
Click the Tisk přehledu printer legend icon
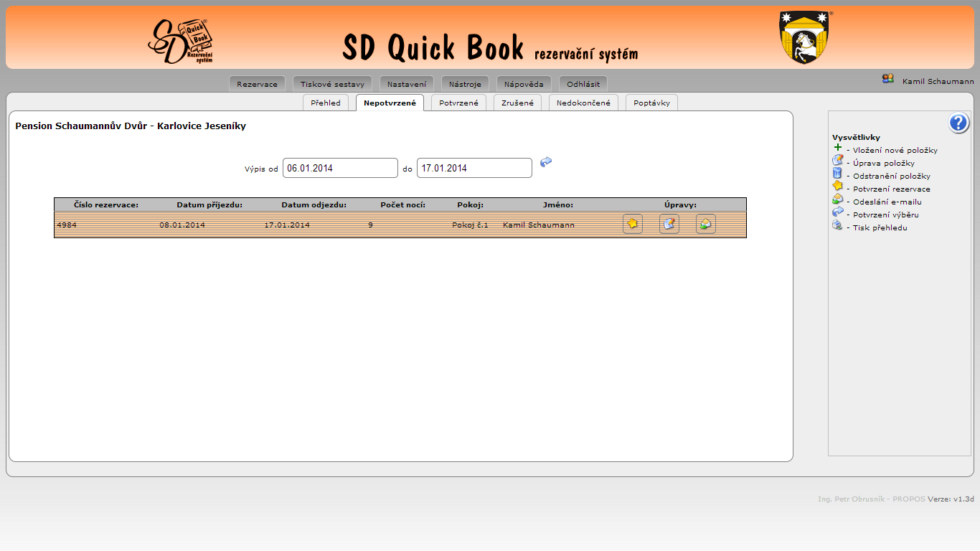click(x=837, y=225)
